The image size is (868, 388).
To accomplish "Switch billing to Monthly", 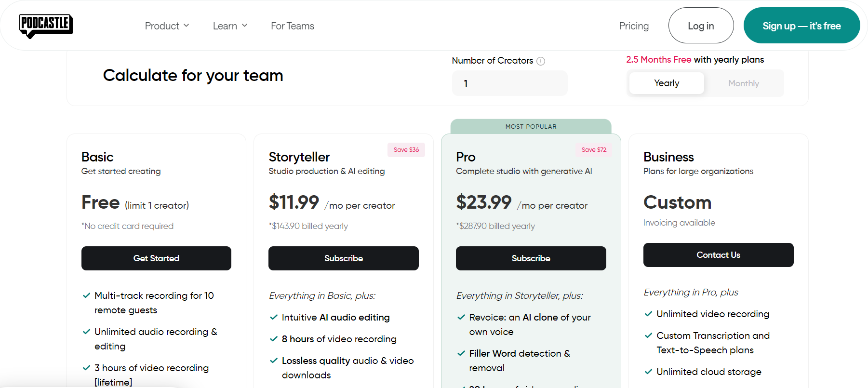I will (743, 83).
